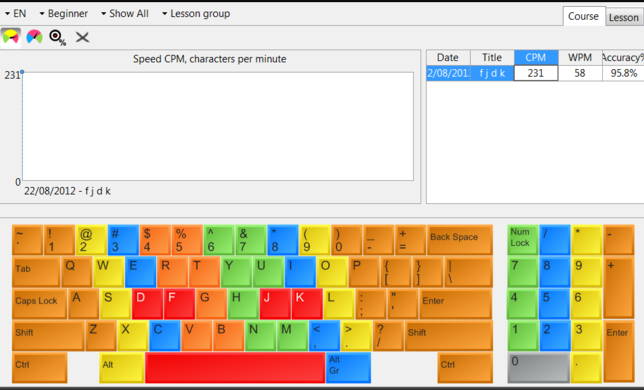Click the Caps Lock key
Viewport: 644px width, 390px height.
coord(39,304)
